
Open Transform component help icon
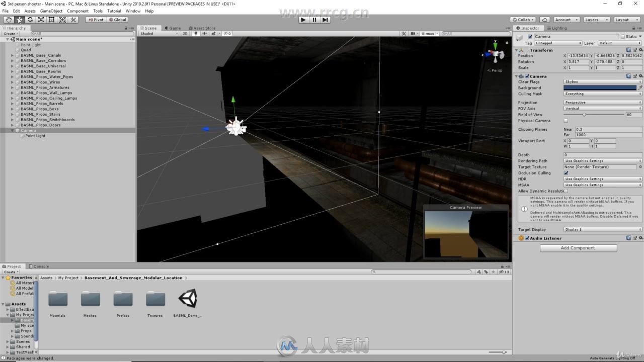(629, 50)
